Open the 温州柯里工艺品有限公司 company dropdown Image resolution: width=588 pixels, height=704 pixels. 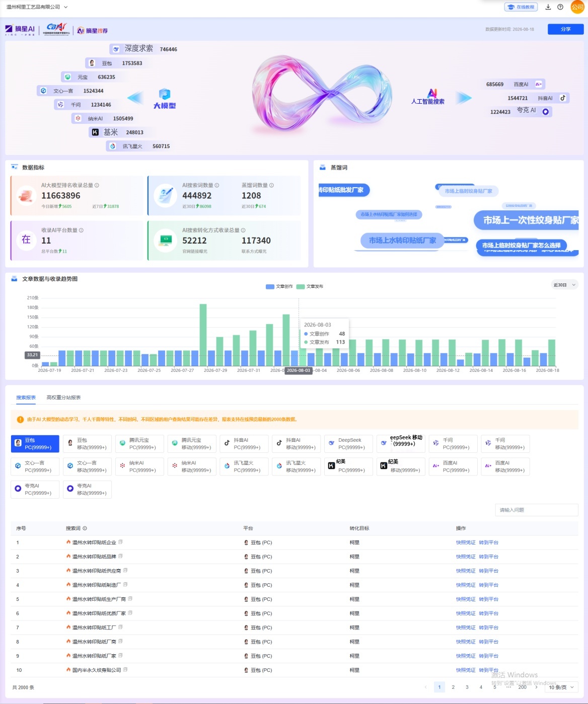coord(37,7)
